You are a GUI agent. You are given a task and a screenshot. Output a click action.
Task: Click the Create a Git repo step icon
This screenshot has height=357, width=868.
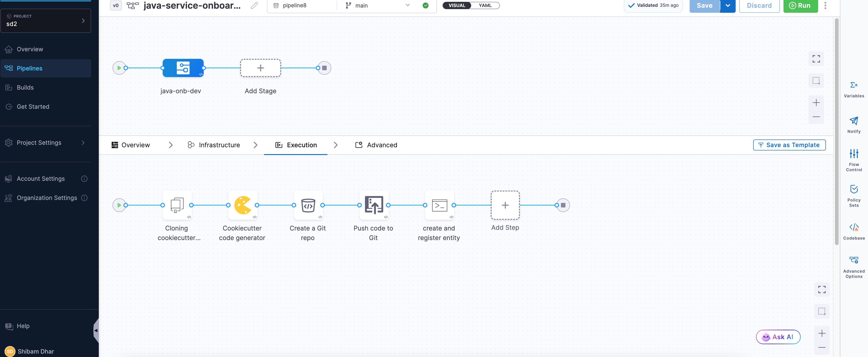(308, 205)
